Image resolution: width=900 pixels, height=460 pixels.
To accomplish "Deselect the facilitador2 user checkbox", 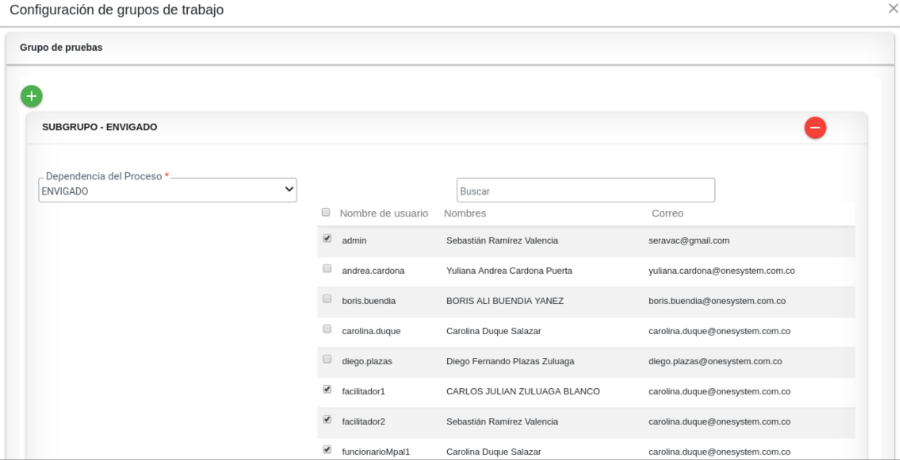I will pos(327,419).
